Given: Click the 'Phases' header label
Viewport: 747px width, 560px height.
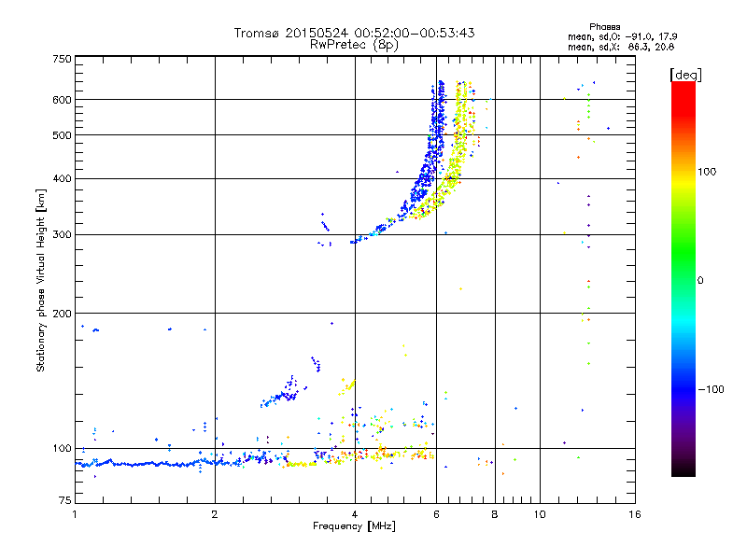Looking at the screenshot, I should pyautogui.click(x=604, y=27).
